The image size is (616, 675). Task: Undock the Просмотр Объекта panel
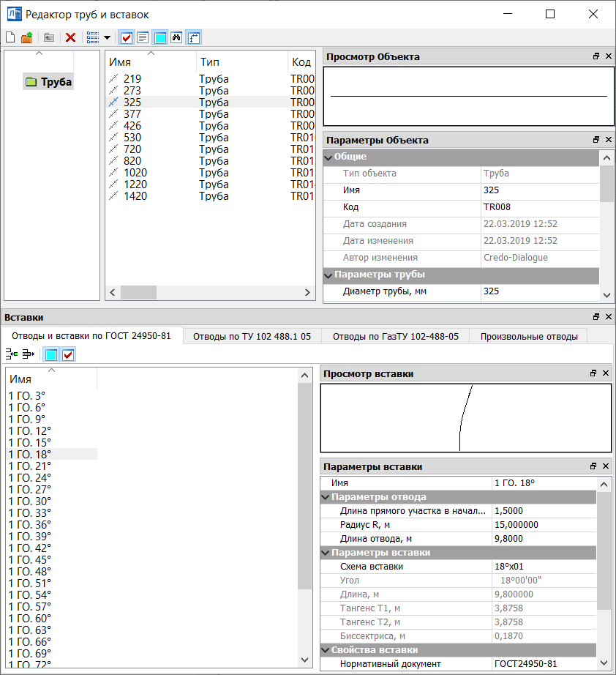click(596, 56)
